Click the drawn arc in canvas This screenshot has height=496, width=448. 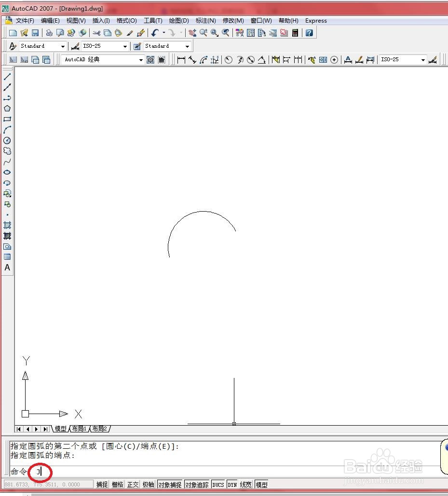pos(203,211)
